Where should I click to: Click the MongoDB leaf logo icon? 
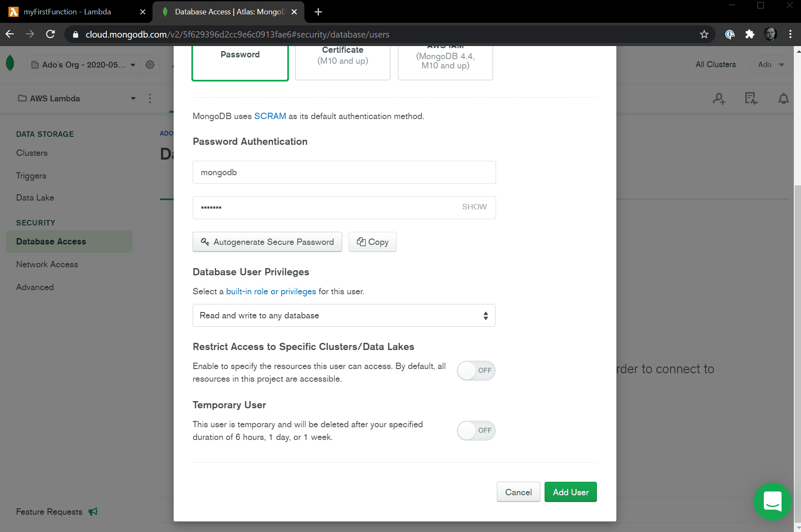point(10,64)
